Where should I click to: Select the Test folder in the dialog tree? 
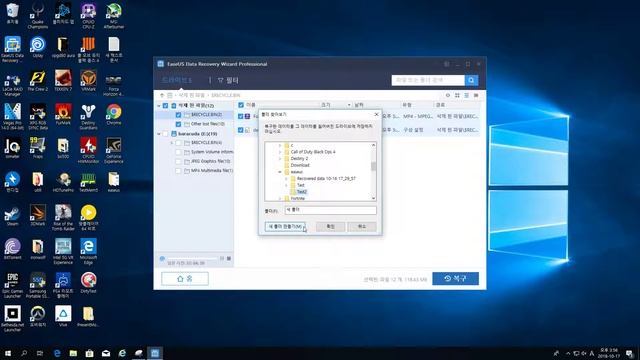click(x=300, y=185)
